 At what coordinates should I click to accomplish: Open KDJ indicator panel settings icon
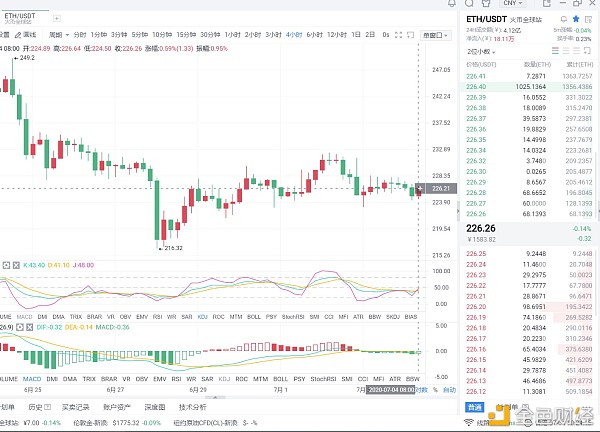(x=6, y=265)
